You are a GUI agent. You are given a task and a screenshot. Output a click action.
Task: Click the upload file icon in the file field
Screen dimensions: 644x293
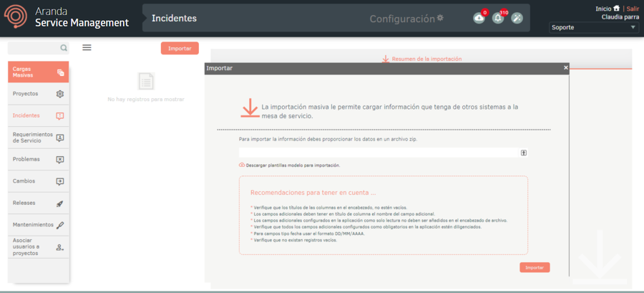524,153
